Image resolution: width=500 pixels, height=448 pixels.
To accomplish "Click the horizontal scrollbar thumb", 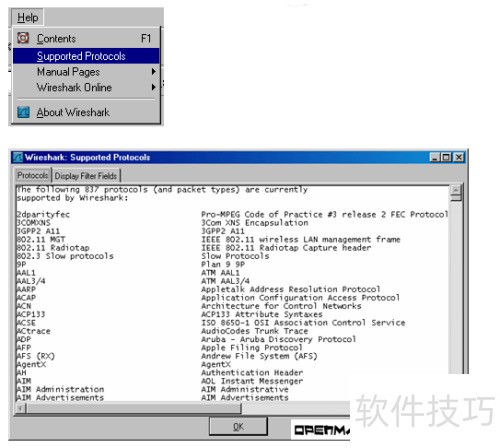I will (134, 408).
